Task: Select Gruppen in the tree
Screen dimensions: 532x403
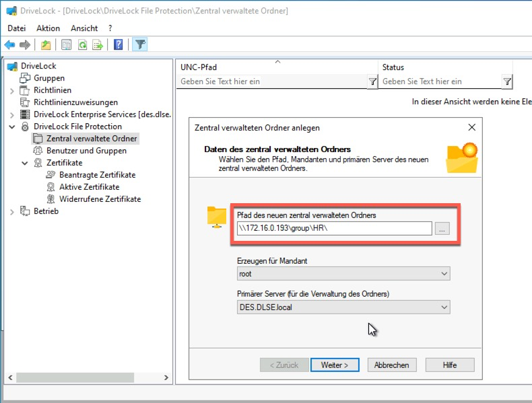Action: [49, 78]
